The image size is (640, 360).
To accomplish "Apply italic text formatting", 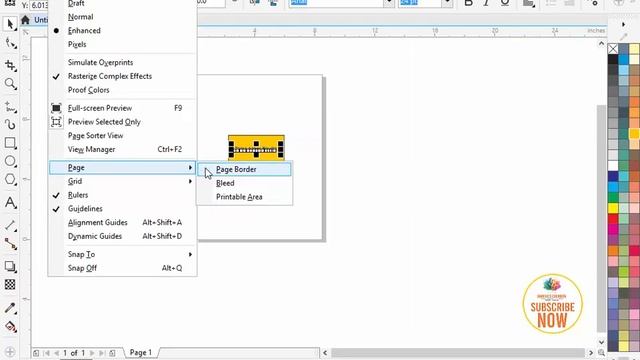I will (x=486, y=3).
